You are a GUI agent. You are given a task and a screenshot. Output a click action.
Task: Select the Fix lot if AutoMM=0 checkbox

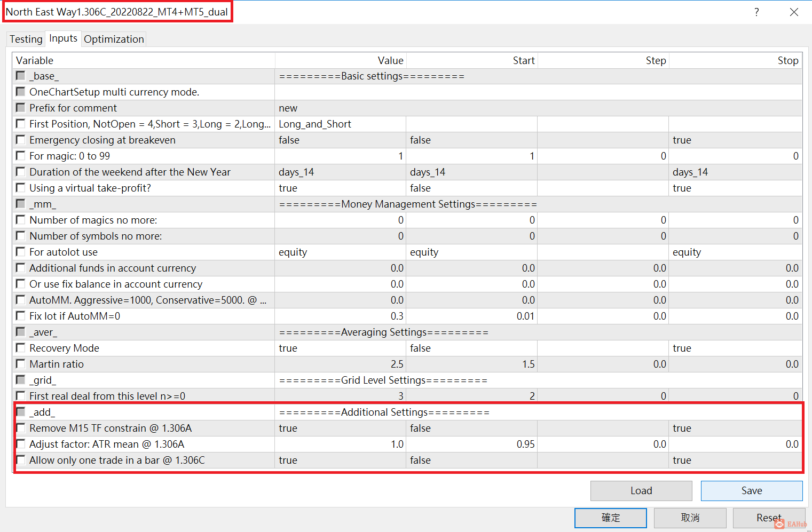(x=20, y=315)
